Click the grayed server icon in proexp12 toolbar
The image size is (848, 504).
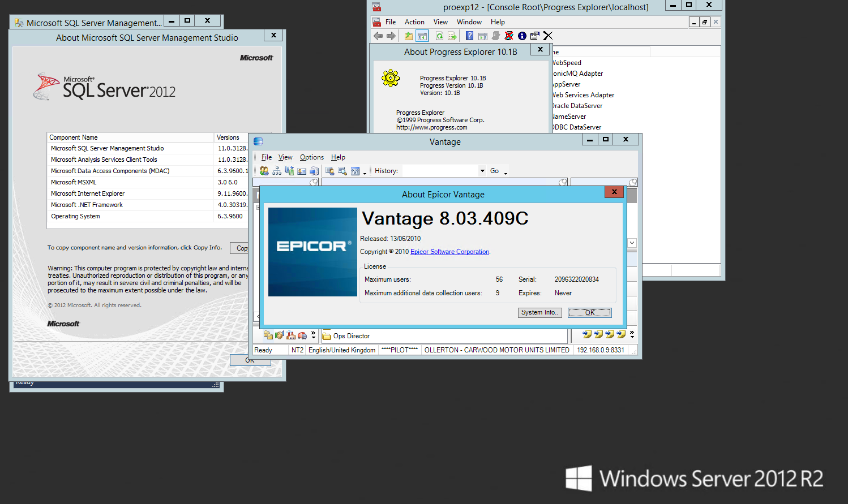[496, 36]
